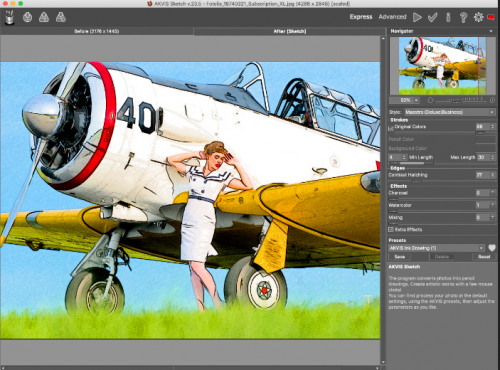Screen dimensions: 500x370
Task: Click the Min/Max Length range slider
Action: click(x=442, y=163)
